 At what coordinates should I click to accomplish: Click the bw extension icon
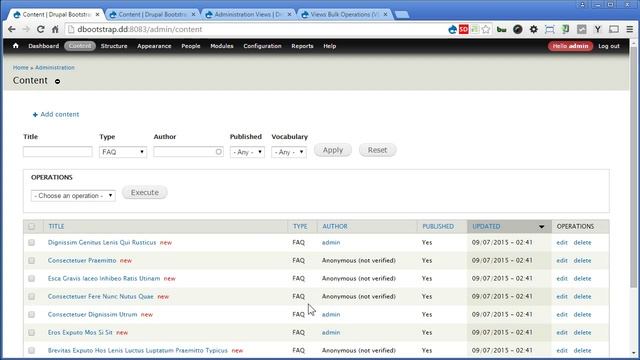tap(501, 29)
